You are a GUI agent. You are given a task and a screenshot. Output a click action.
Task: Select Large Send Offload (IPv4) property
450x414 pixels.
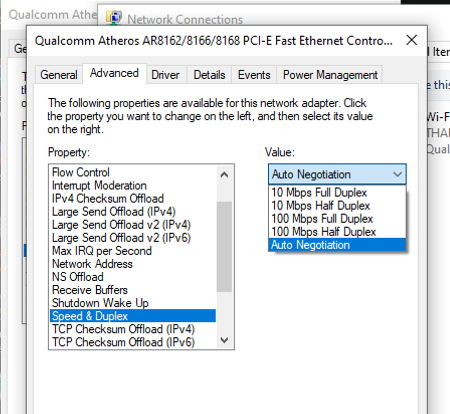[x=133, y=211]
